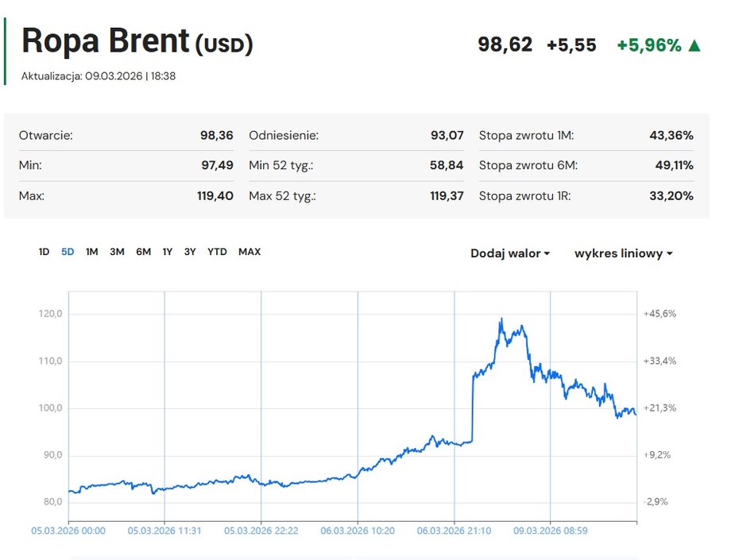This screenshot has width=731, height=560.
Task: Click the current price 98,62
Action: click(x=505, y=44)
